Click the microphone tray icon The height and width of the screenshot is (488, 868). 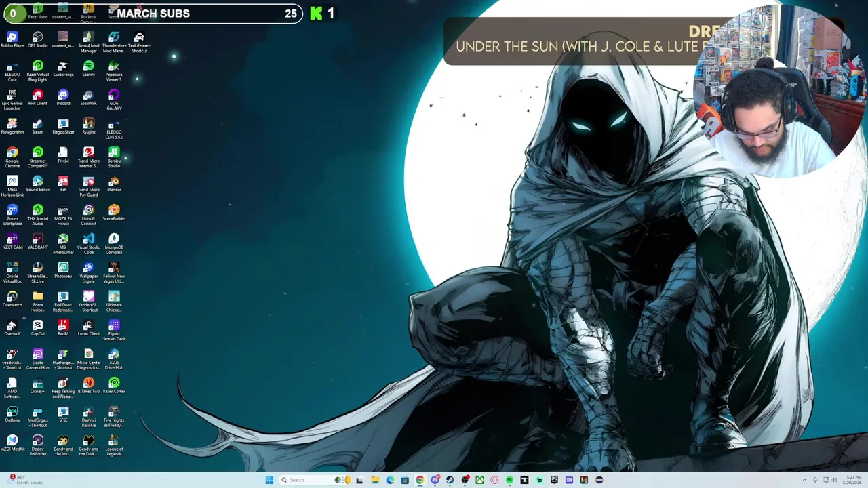(815, 480)
